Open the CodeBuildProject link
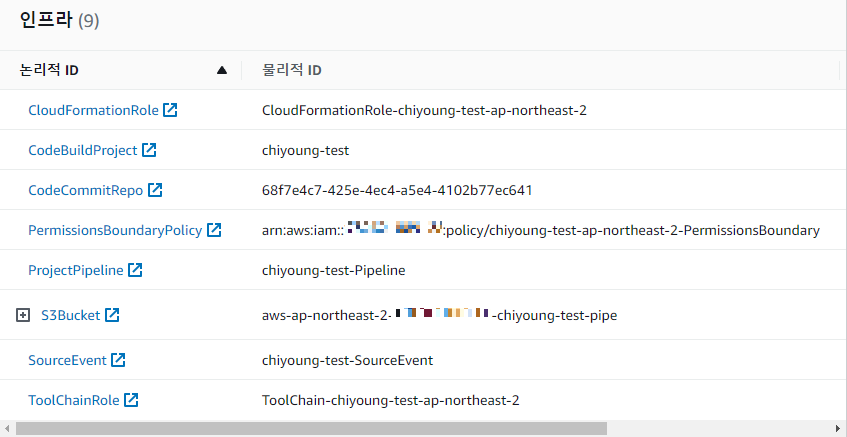847x437 pixels. coord(83,150)
